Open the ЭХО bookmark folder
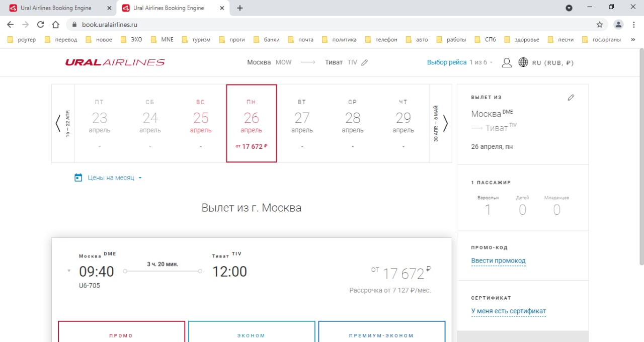The height and width of the screenshot is (342, 644). [x=131, y=39]
